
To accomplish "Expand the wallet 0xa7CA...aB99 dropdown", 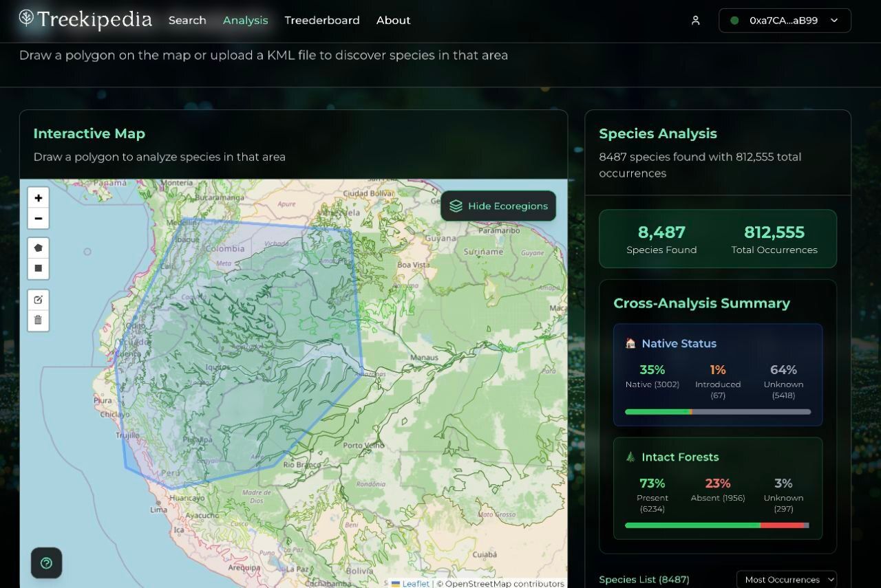I will pos(785,21).
